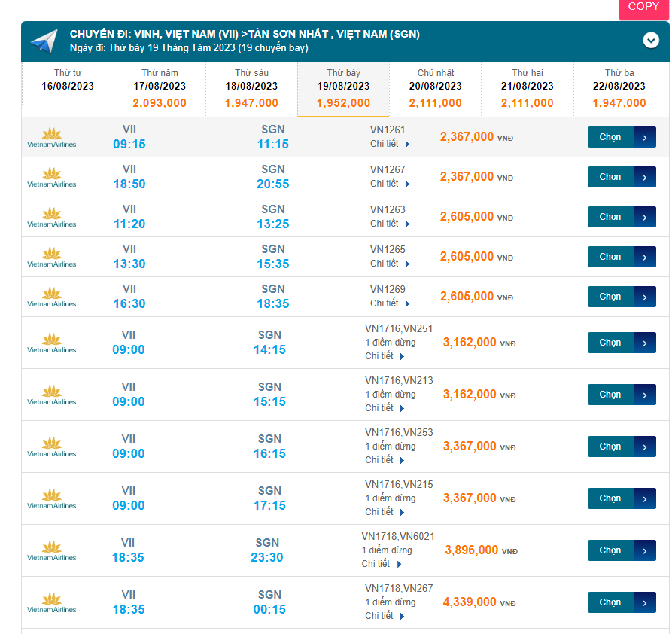Choose the 18:50 flight VN1267 with Chọn

pyautogui.click(x=610, y=177)
